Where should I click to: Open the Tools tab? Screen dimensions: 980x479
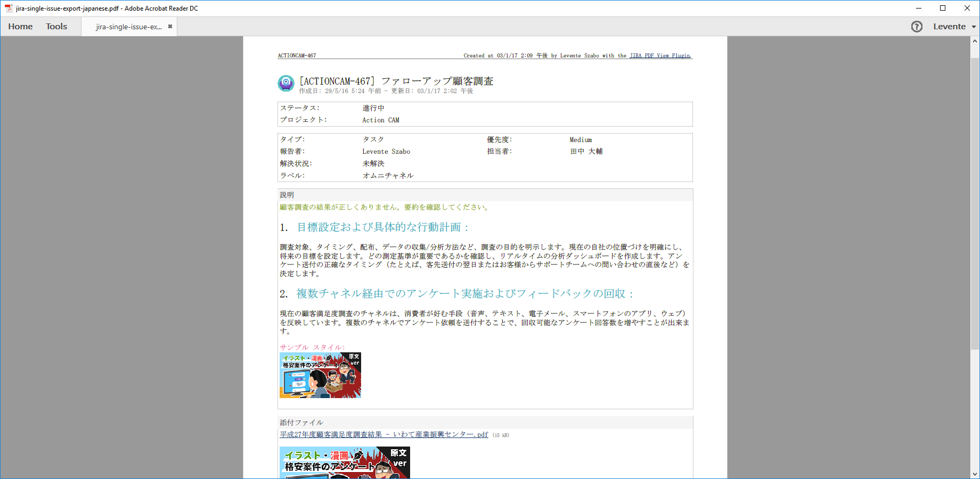tap(56, 27)
